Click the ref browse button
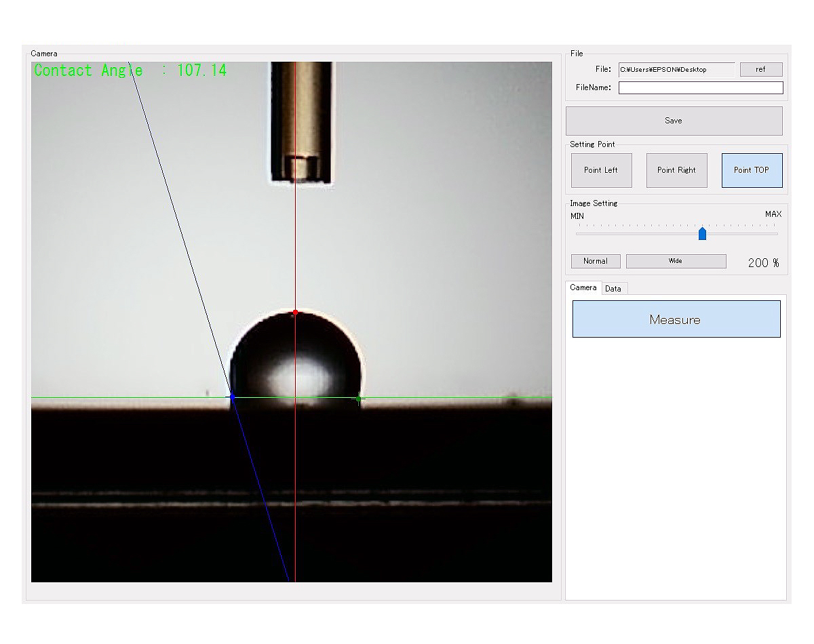This screenshot has width=814, height=644. [x=760, y=69]
